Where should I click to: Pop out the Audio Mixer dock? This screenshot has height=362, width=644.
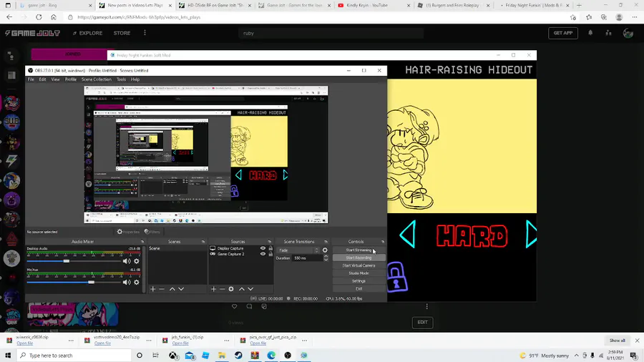coord(142,242)
